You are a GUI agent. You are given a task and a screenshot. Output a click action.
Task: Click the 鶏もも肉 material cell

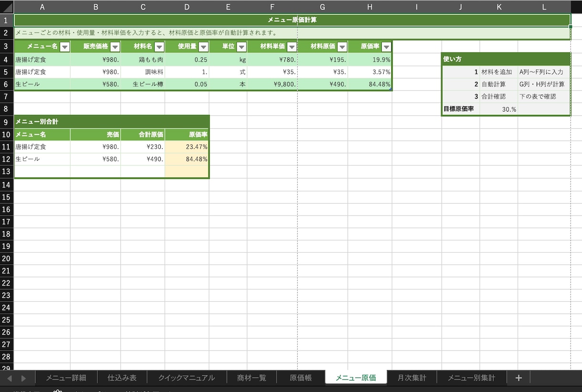click(x=143, y=60)
